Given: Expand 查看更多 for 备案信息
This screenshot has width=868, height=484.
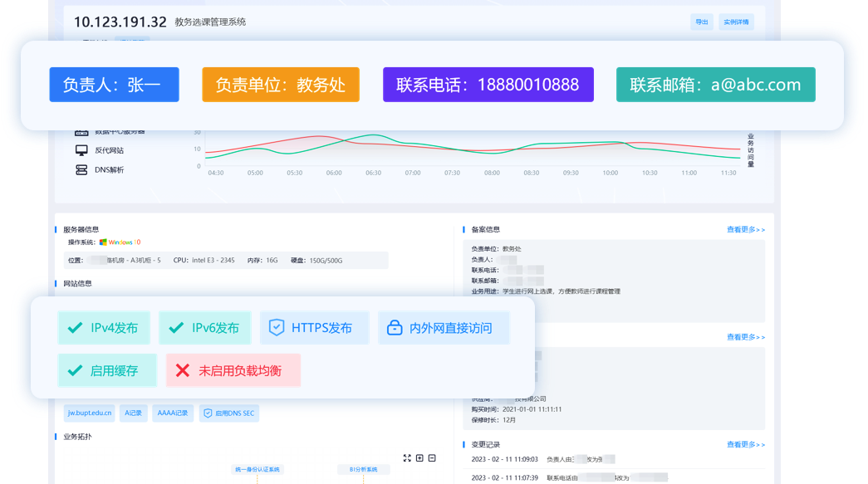Looking at the screenshot, I should tap(745, 230).
